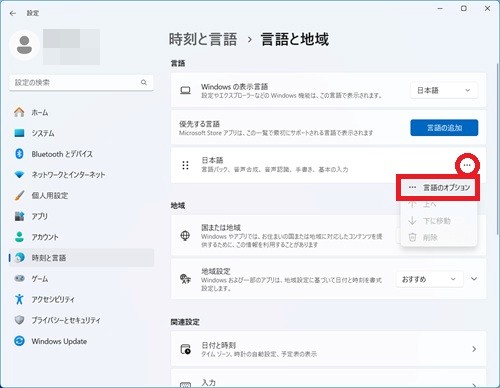Open アクセシビリティ settings category
This screenshot has width=500, height=388.
[81, 299]
